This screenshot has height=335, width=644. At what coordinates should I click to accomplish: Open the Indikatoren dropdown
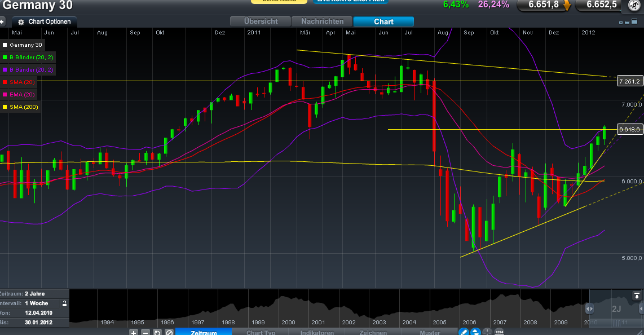316,332
